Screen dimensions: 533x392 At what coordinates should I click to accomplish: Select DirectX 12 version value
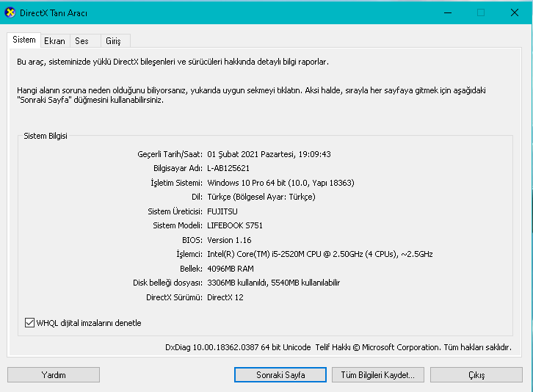click(225, 297)
